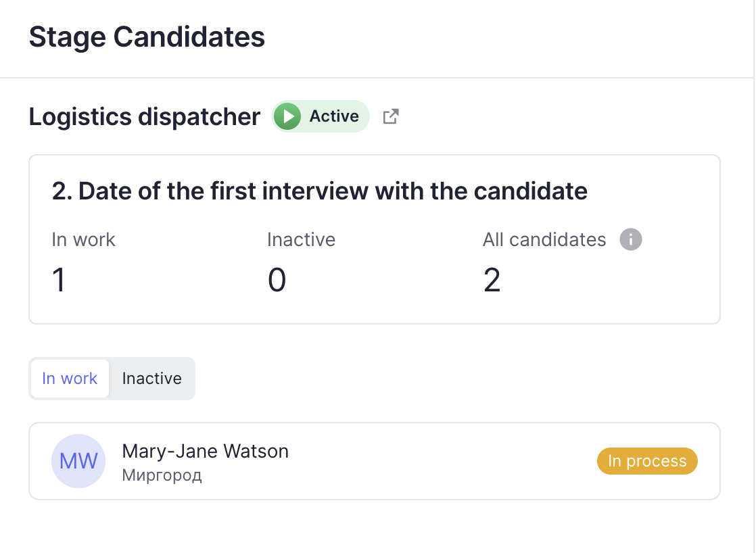Screen dimensions: 756x553
Task: Expand the All candidates counter details
Action: [x=491, y=279]
